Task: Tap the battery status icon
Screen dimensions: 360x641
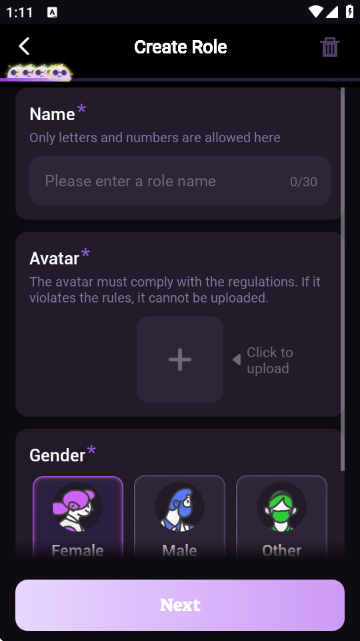Action: 350,11
